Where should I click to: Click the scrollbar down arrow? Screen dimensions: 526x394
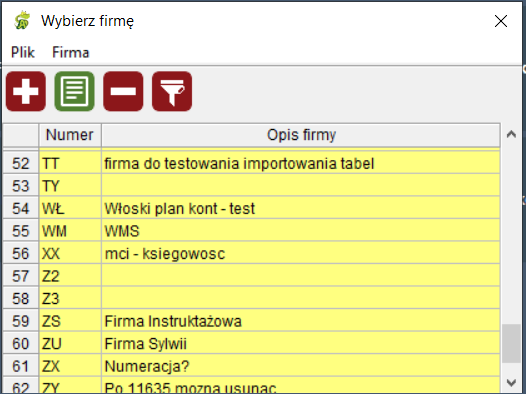point(511,382)
